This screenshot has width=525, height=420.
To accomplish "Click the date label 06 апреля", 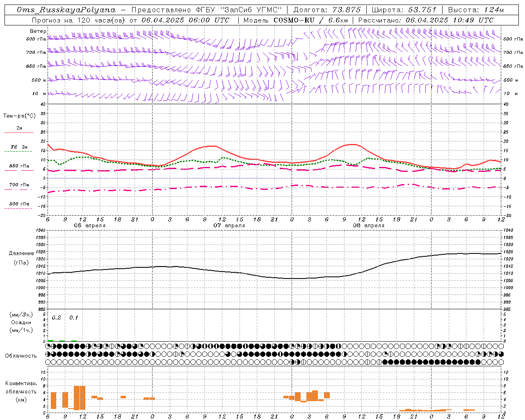I will (89, 226).
